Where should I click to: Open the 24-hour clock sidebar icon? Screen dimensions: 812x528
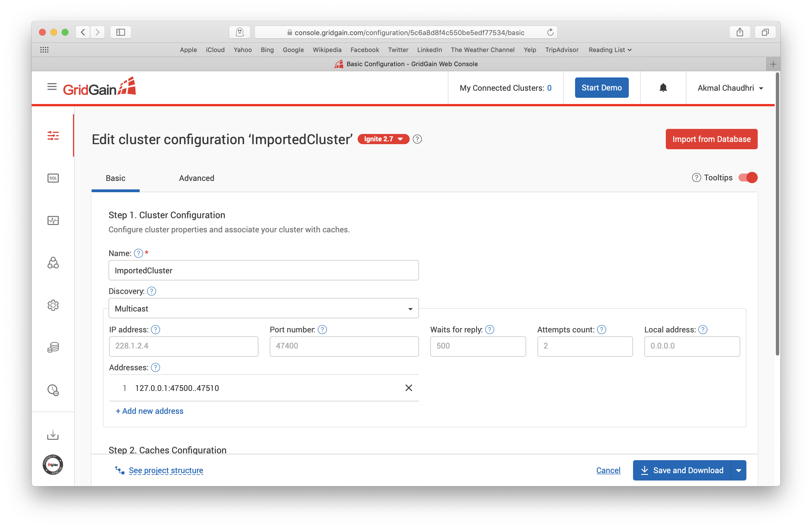click(x=53, y=389)
